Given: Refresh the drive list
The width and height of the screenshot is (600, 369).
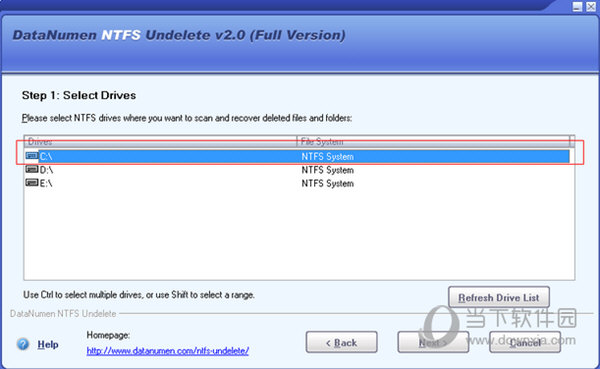Looking at the screenshot, I should (x=499, y=297).
